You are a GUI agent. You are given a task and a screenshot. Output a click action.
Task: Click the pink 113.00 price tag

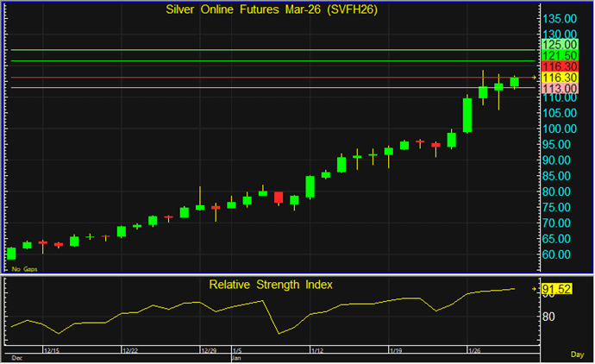(560, 88)
